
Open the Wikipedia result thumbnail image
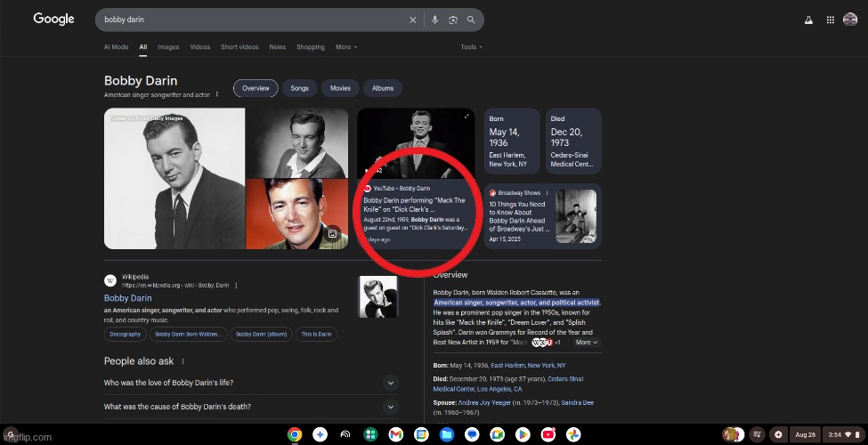(378, 296)
